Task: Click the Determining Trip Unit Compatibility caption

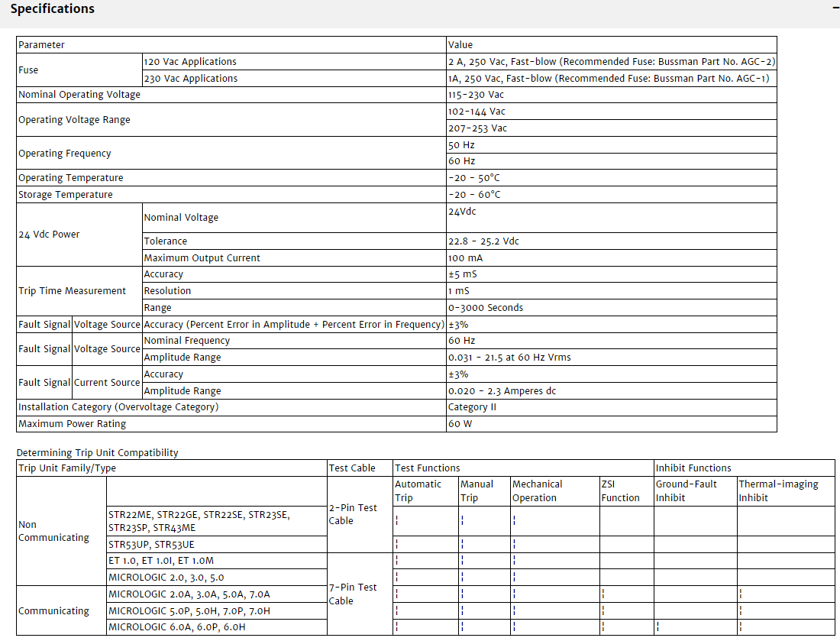Action: coord(97,452)
